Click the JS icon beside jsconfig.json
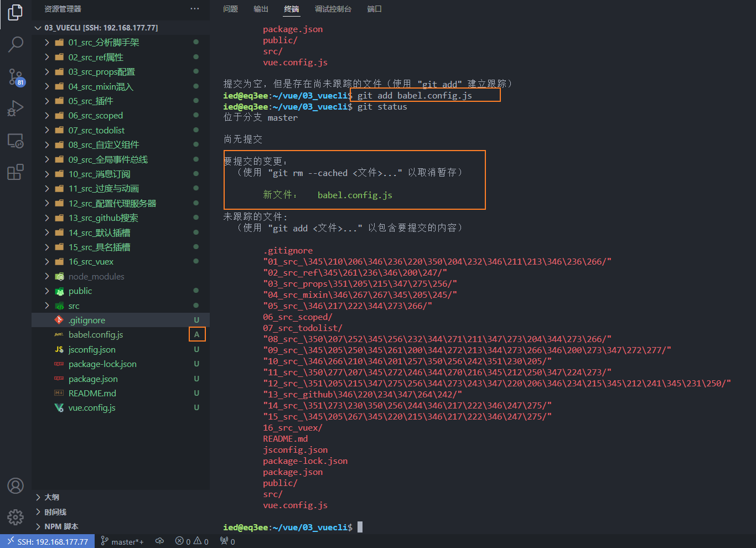Screen dimensions: 756x548 (x=59, y=349)
